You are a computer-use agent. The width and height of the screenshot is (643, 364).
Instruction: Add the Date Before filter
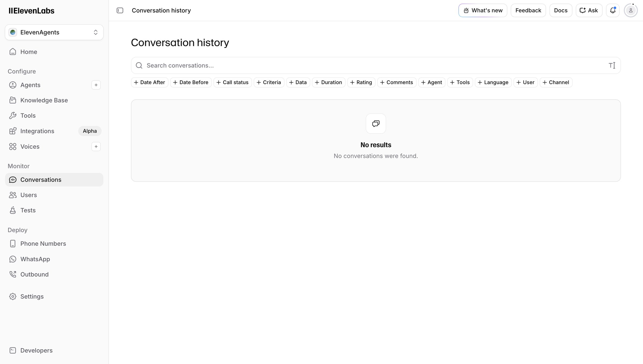[191, 82]
